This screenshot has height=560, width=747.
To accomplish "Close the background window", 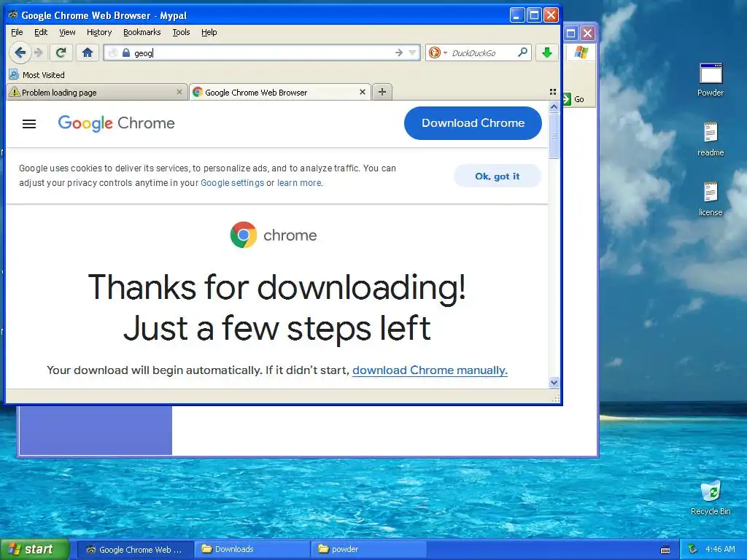I will tap(587, 34).
